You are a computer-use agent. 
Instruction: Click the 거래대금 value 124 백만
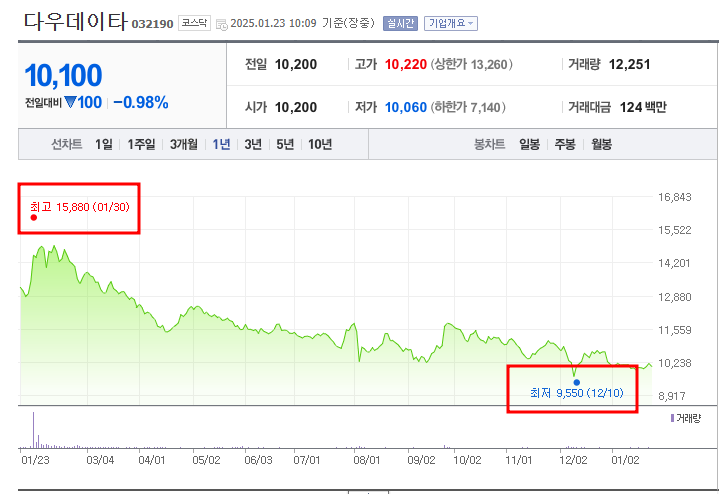(x=643, y=107)
